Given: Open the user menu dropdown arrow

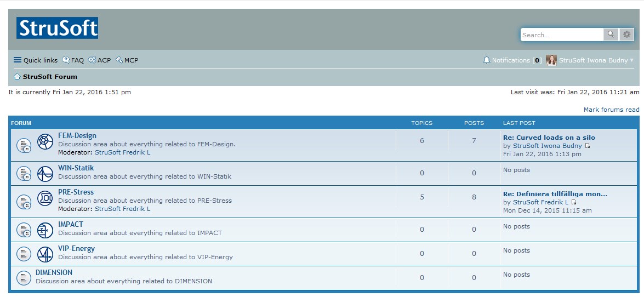Looking at the screenshot, I should [x=632, y=60].
